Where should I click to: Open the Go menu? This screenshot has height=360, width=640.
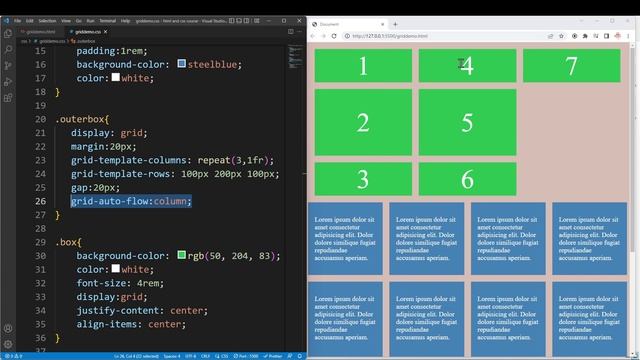click(x=79, y=20)
